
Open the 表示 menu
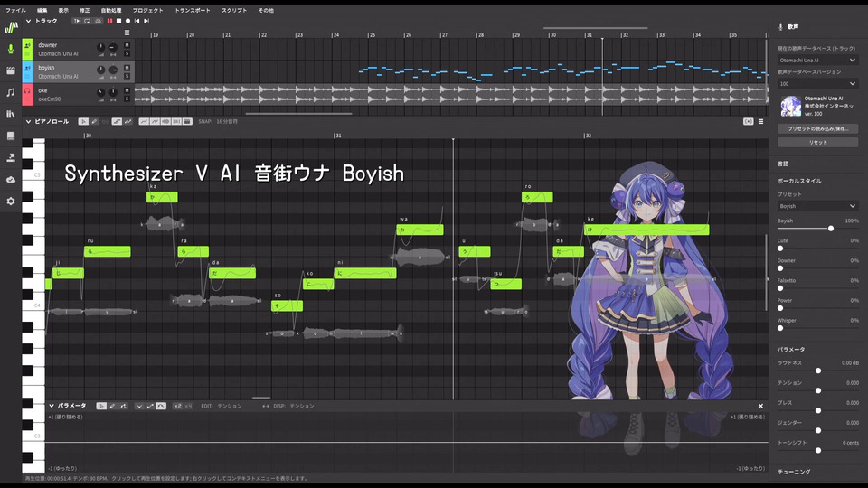click(63, 10)
